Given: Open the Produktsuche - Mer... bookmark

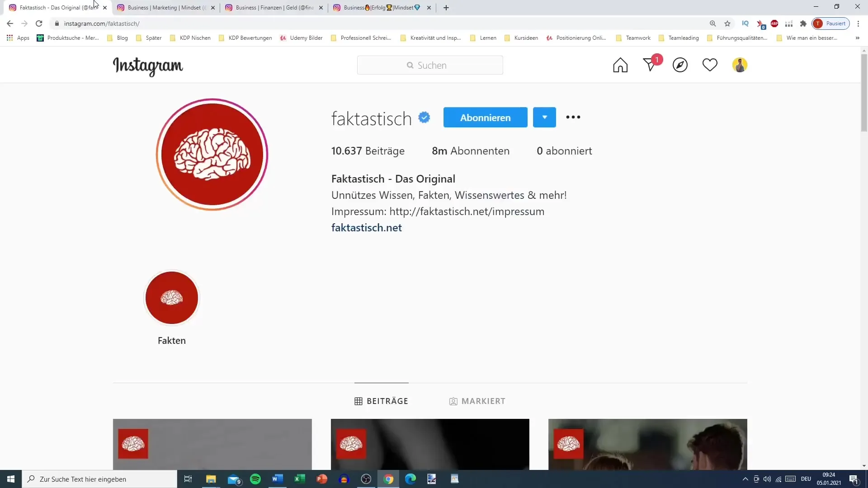Looking at the screenshot, I should (68, 38).
